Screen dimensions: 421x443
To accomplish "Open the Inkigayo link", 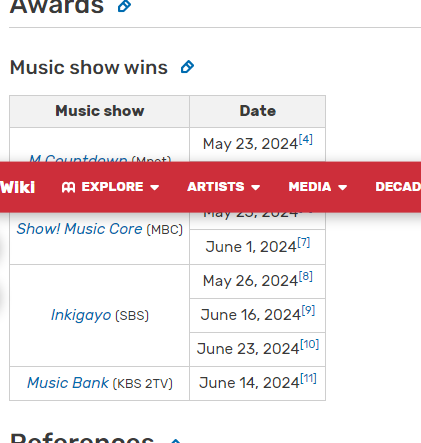I will click(81, 315).
